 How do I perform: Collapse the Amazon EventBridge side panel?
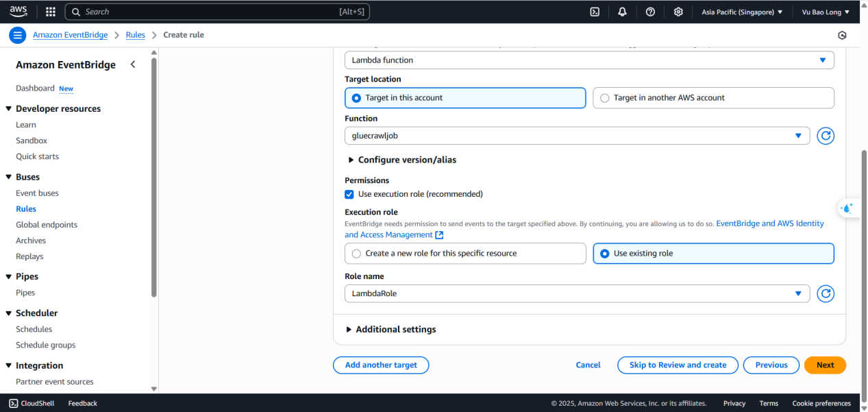click(133, 64)
